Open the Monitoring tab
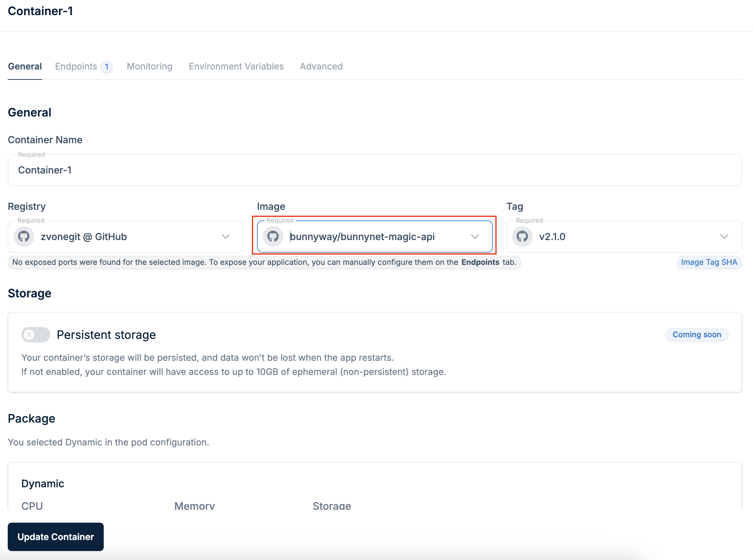Image resolution: width=753 pixels, height=560 pixels. (149, 66)
